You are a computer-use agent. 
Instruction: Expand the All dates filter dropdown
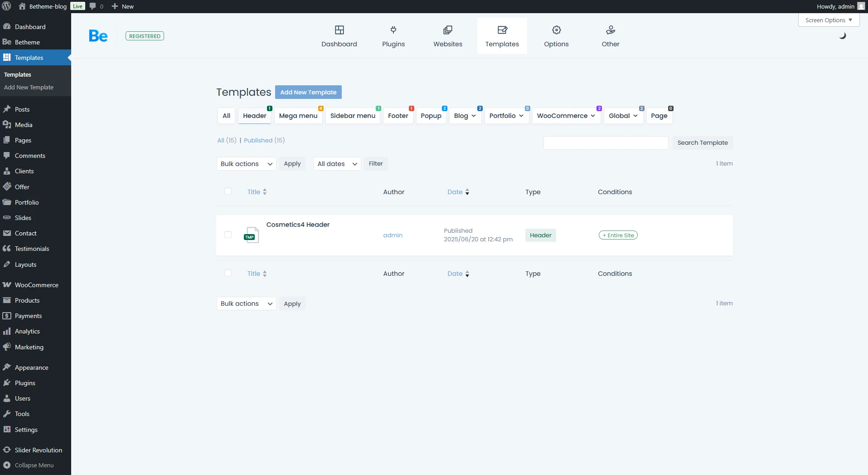[x=337, y=163]
